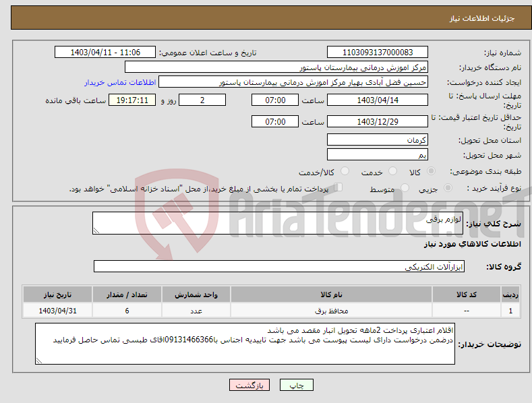Click the general description textarea لوازم برقی
This screenshot has width=532, height=403.
click(278, 223)
